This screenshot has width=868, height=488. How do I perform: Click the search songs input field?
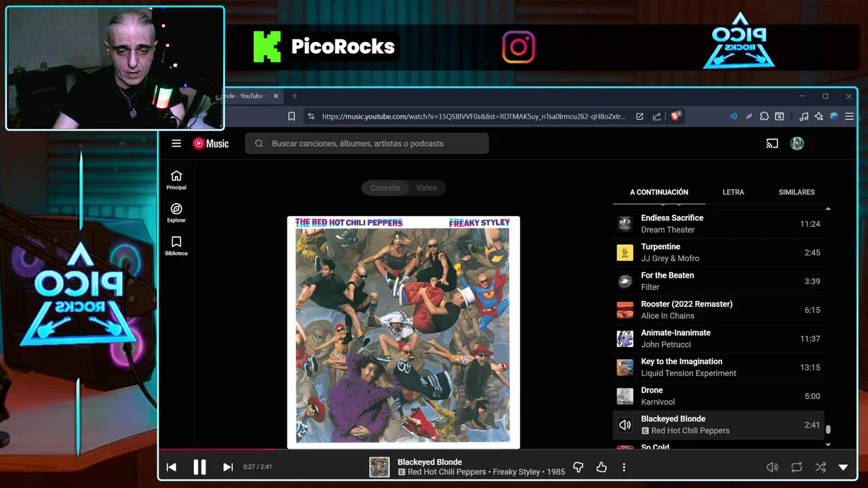[367, 143]
